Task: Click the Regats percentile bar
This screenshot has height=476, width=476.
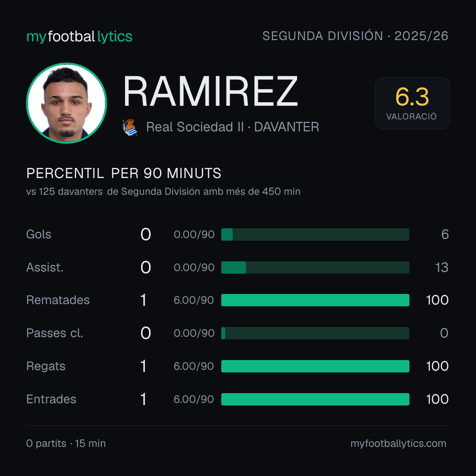Action: click(315, 366)
